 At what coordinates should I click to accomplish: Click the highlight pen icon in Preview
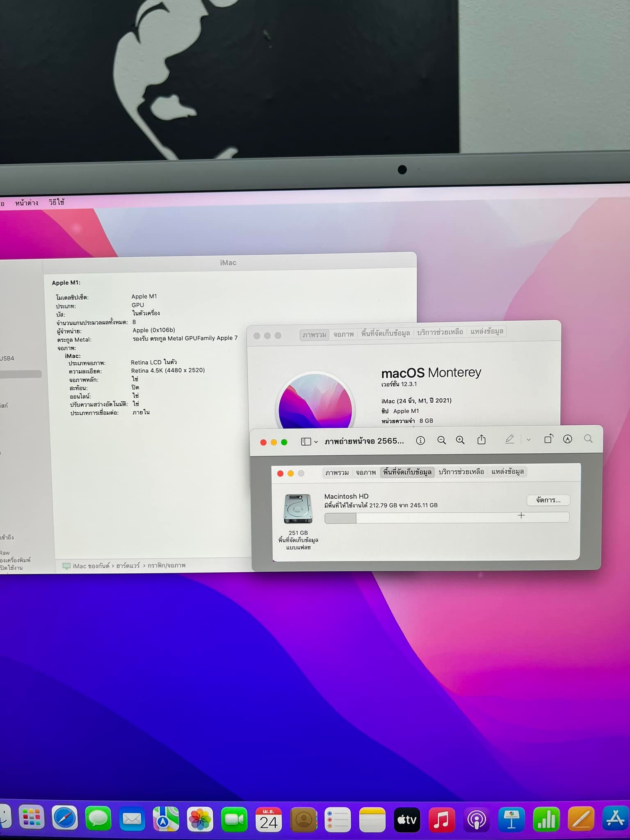[x=509, y=439]
